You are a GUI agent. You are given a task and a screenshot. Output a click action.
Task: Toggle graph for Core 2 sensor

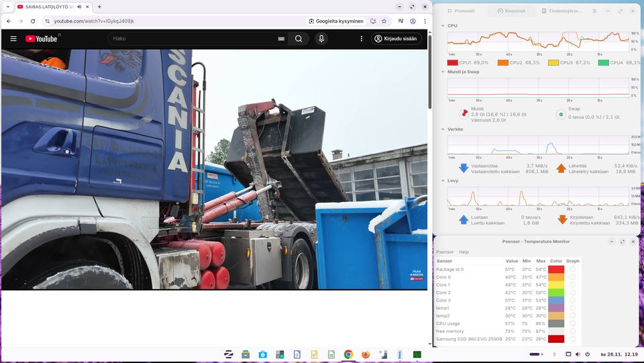click(x=572, y=293)
